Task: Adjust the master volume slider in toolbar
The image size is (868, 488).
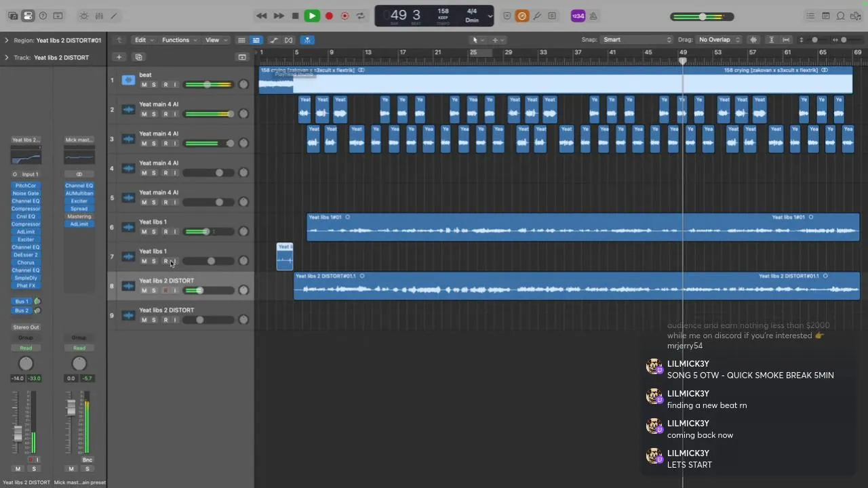Action: [702, 16]
